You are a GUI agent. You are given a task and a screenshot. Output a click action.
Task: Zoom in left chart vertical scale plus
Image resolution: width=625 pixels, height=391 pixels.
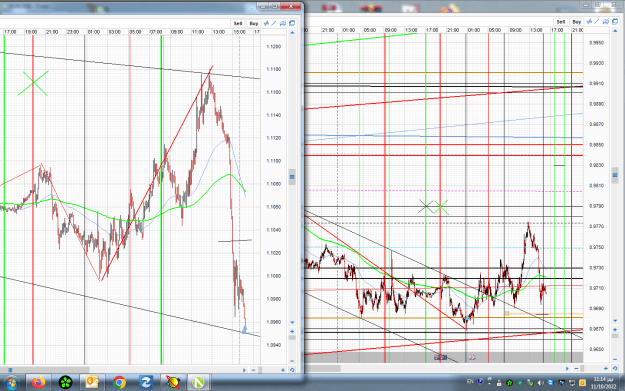point(292,332)
